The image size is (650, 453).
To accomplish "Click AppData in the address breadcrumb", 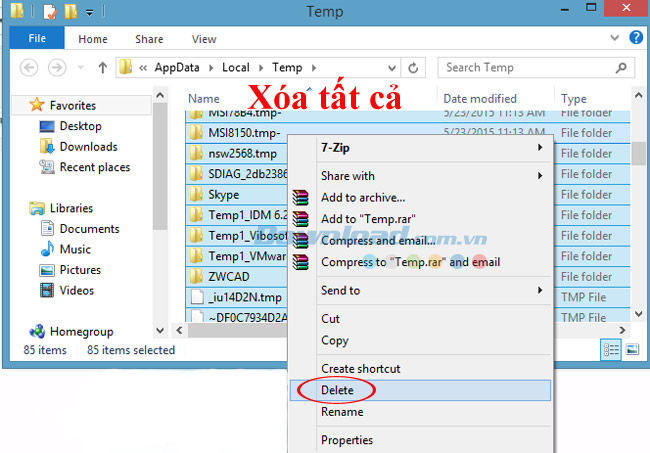I will 177,68.
